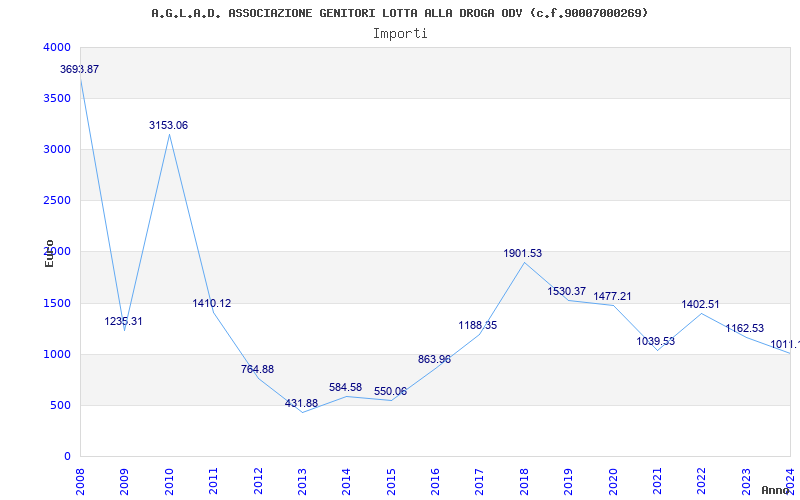800x500 pixels.
Task: Click the 'Anno' x-axis title
Action: coord(776,490)
